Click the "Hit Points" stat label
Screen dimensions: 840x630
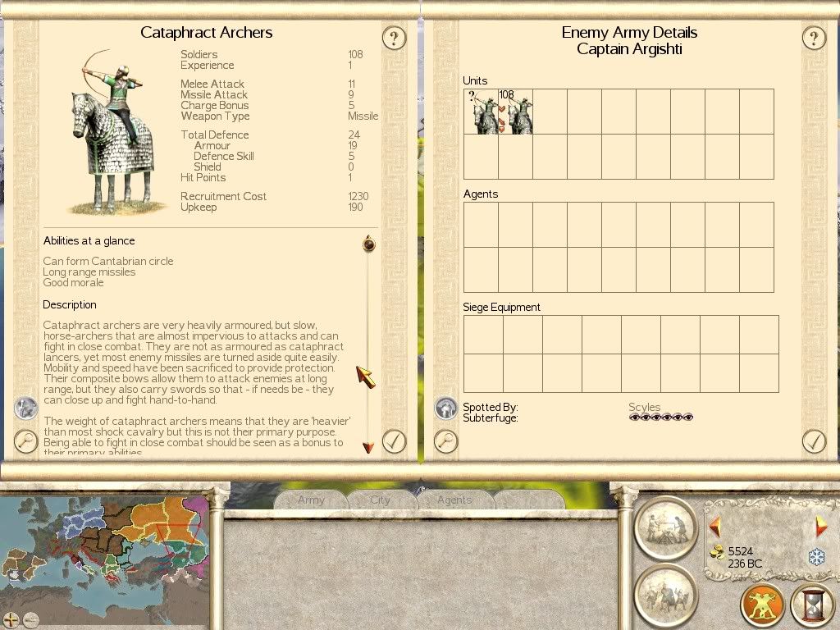click(x=203, y=177)
